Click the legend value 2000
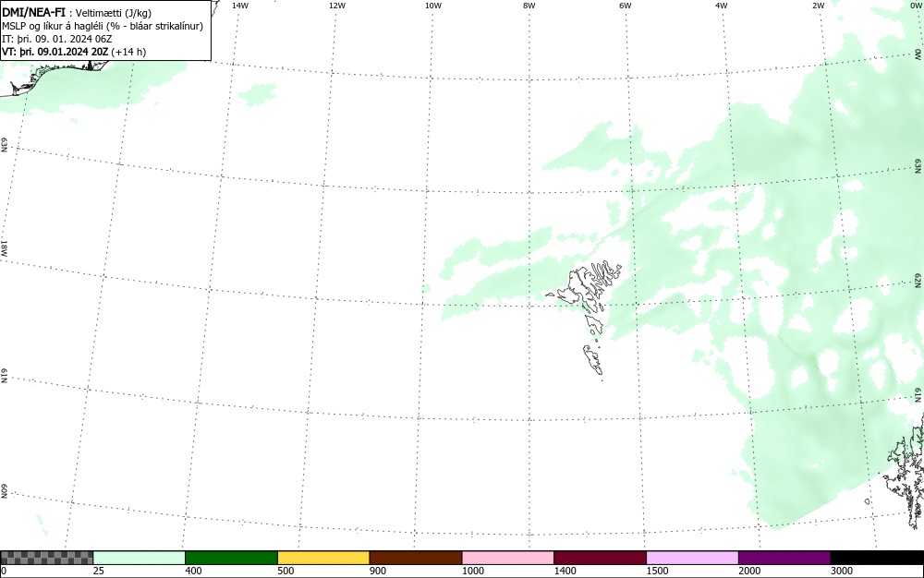This screenshot has width=924, height=578. click(x=749, y=571)
